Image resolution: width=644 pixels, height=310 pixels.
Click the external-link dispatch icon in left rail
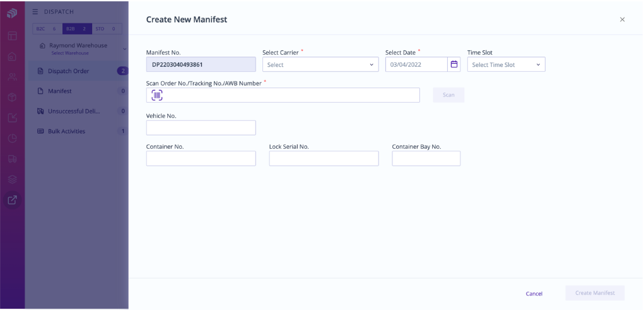[x=13, y=200]
